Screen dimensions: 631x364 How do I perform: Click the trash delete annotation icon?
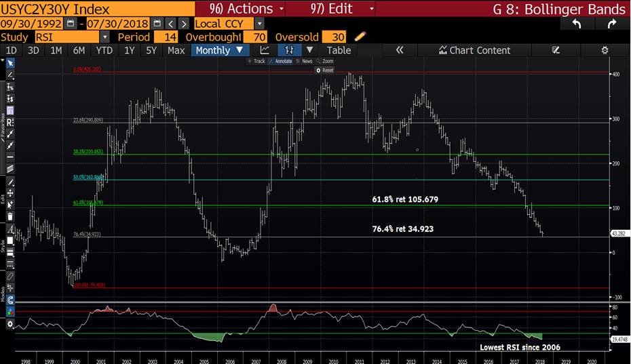tap(10, 217)
